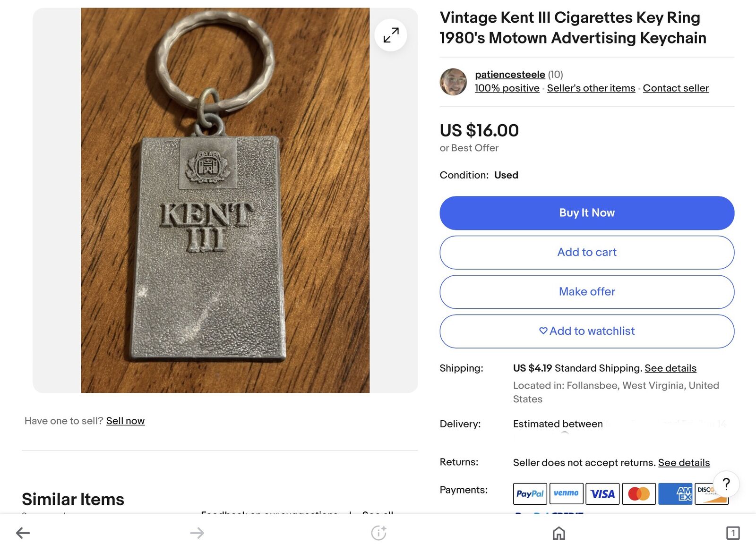Click Make offer button
Screen dimensions: 756x552
click(x=587, y=292)
